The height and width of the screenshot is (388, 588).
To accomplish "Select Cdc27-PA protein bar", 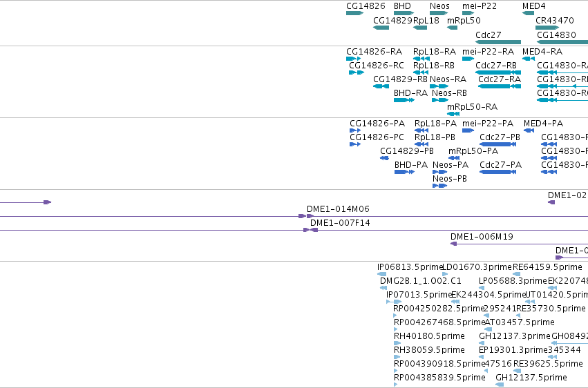I will tap(497, 172).
